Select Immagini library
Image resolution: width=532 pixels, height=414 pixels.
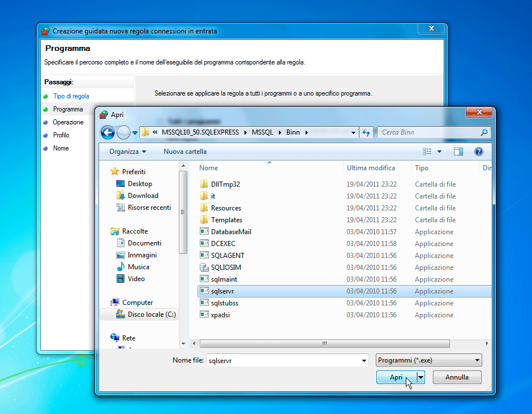tap(142, 255)
